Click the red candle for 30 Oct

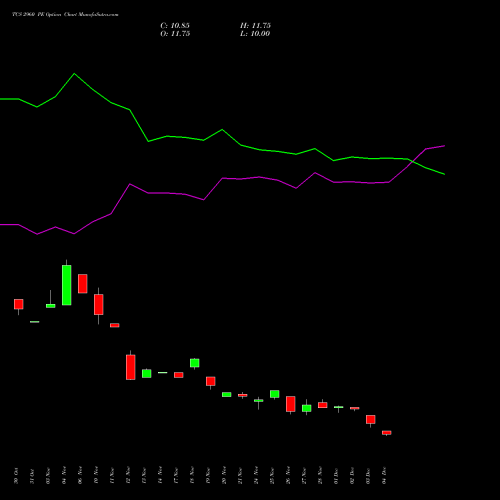pos(19,304)
